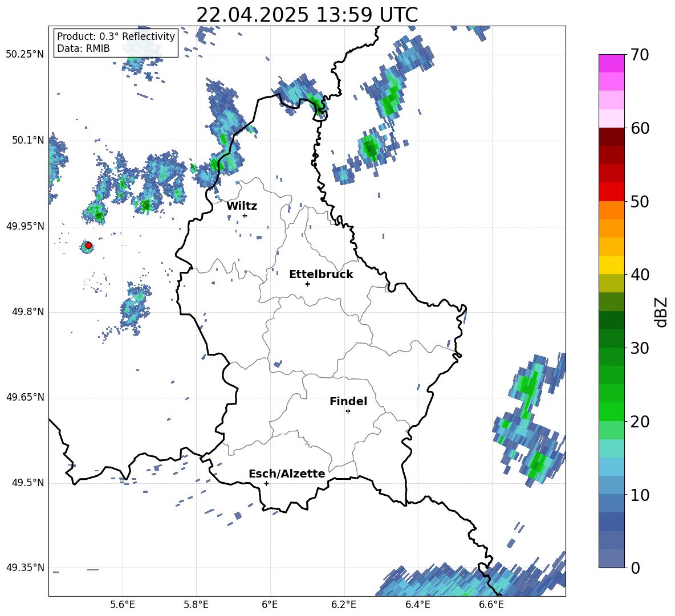Screen dimensions: 675x616
Task: Click the 0 tick on colorbar
Action: click(635, 568)
